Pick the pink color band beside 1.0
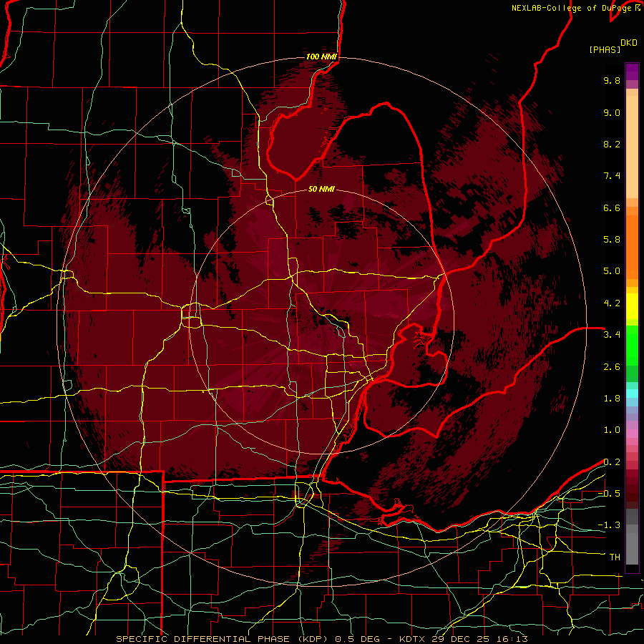This screenshot has height=644, width=644. 632,433
